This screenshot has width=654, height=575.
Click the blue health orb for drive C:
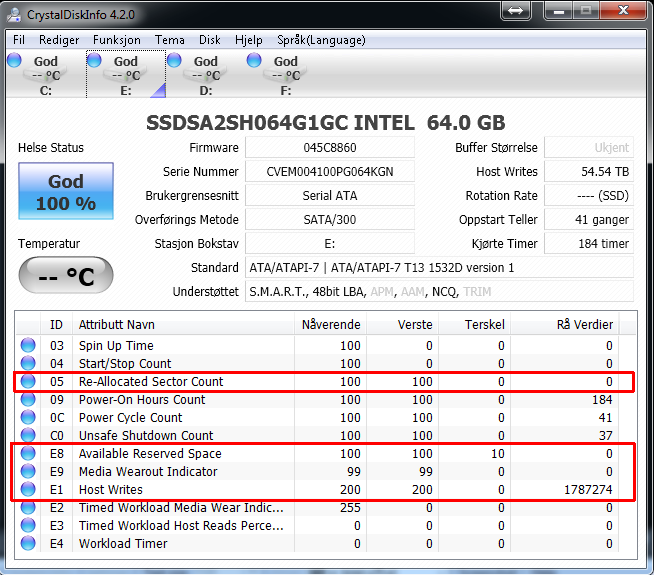tap(14, 60)
